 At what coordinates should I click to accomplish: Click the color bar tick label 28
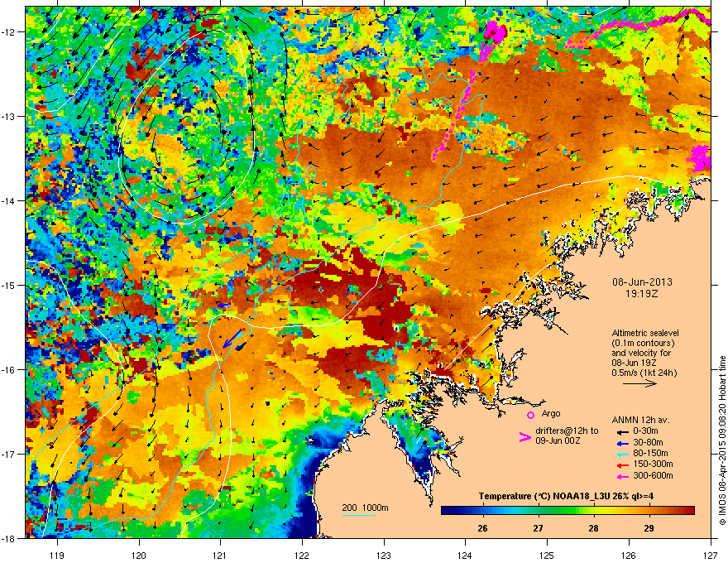[x=593, y=528]
